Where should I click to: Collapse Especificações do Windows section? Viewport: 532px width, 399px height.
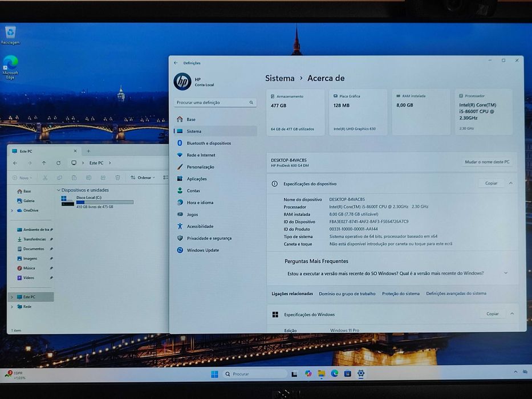(512, 314)
